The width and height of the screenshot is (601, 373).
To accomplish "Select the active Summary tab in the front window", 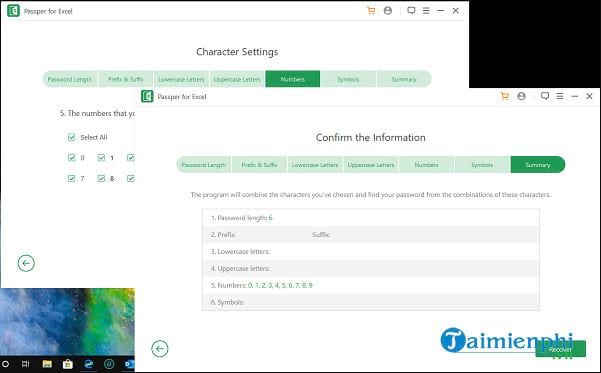I will coord(538,165).
